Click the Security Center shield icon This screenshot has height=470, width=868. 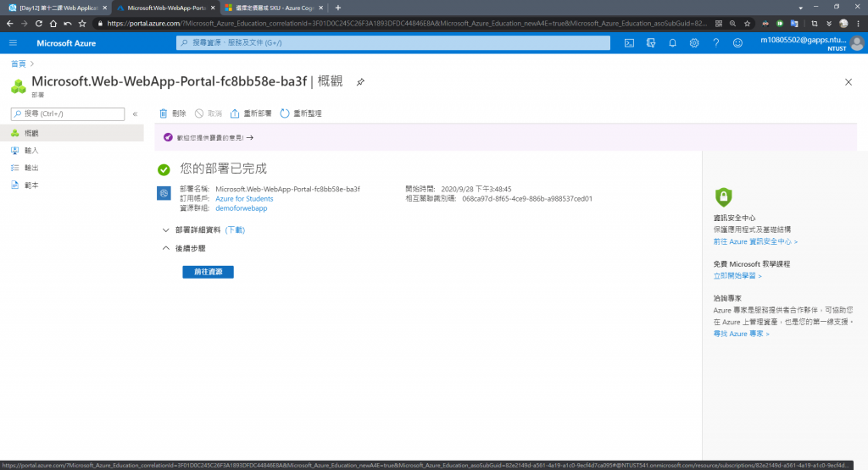tap(724, 196)
